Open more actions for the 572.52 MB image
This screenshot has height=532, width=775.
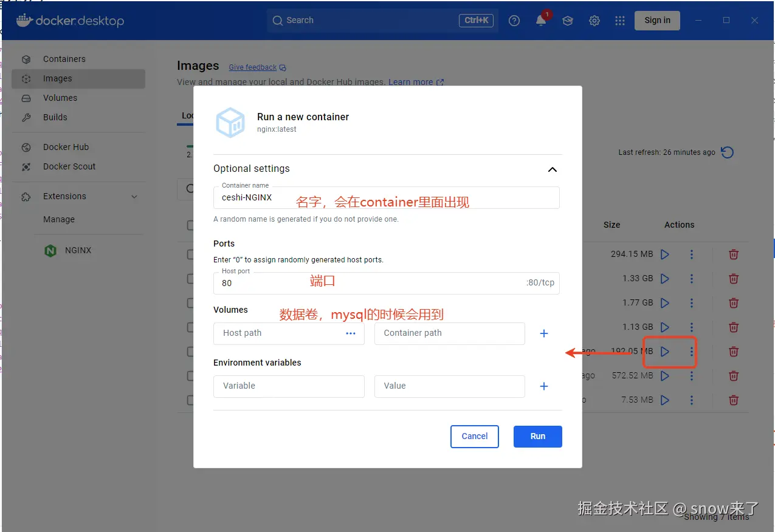692,376
